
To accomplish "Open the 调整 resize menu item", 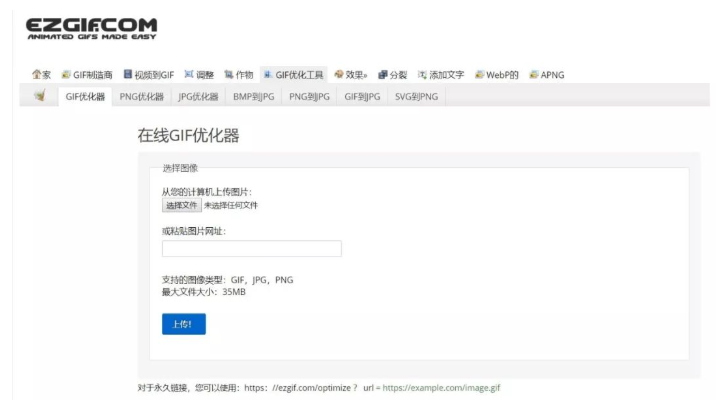I will click(199, 75).
